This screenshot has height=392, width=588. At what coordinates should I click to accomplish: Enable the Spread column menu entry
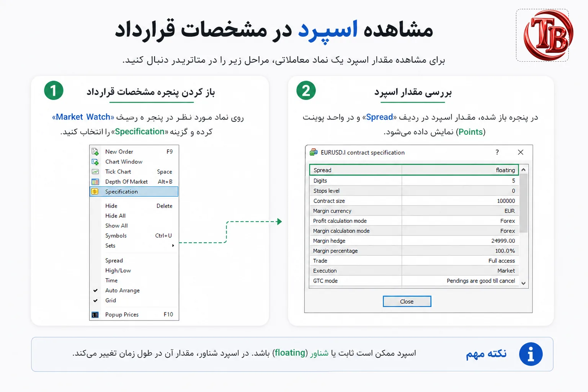(114, 261)
